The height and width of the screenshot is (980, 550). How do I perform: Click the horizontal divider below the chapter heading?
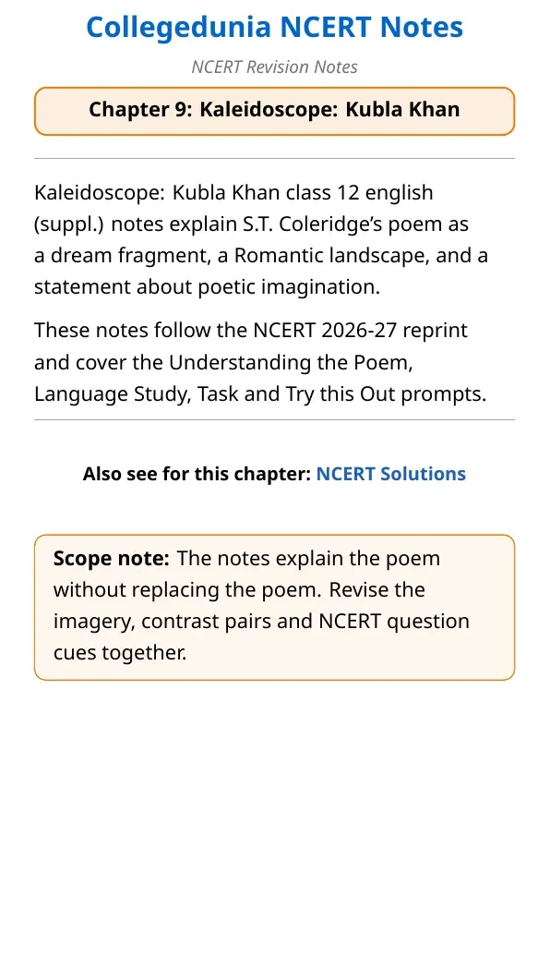point(275,159)
